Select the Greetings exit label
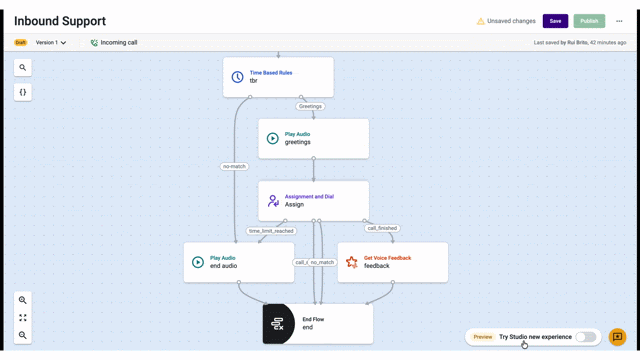The height and width of the screenshot is (360, 640). click(x=310, y=107)
